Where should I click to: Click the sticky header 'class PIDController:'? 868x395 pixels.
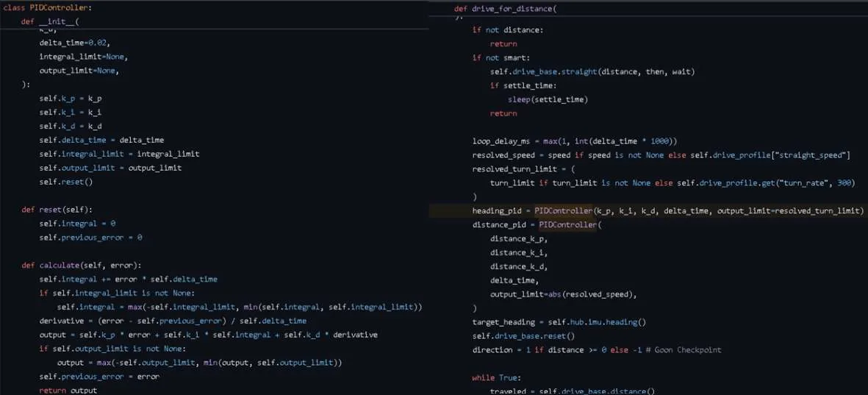coord(48,8)
